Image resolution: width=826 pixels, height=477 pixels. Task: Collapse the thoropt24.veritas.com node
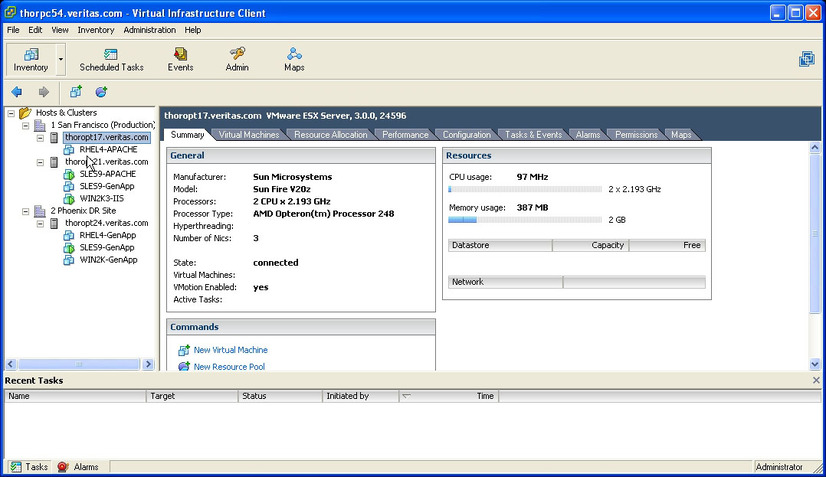pos(40,223)
